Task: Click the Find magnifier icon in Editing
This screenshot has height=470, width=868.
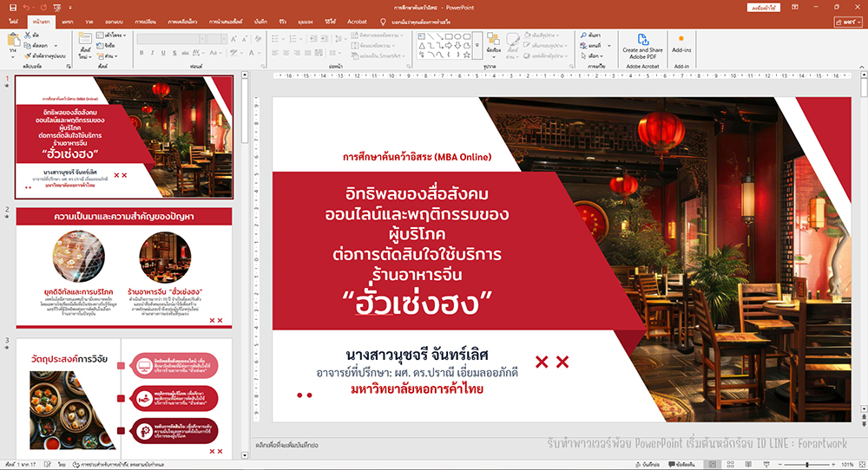Action: pos(583,36)
